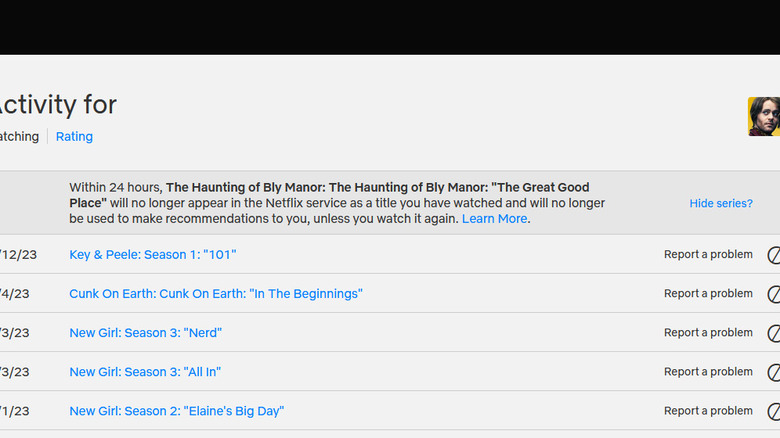Viewport: 780px width, 438px height.
Task: Open Cunk On Earth "In The Beginnings"
Action: (x=216, y=294)
